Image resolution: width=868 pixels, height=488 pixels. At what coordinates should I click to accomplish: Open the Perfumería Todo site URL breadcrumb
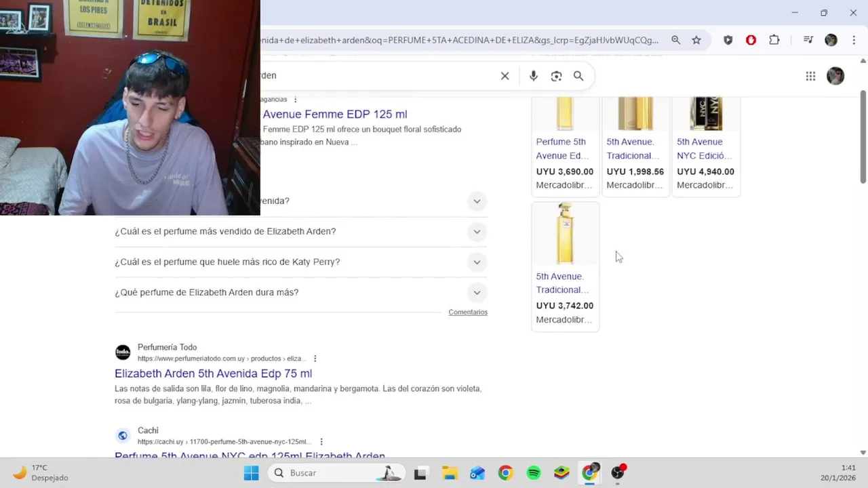click(x=222, y=359)
